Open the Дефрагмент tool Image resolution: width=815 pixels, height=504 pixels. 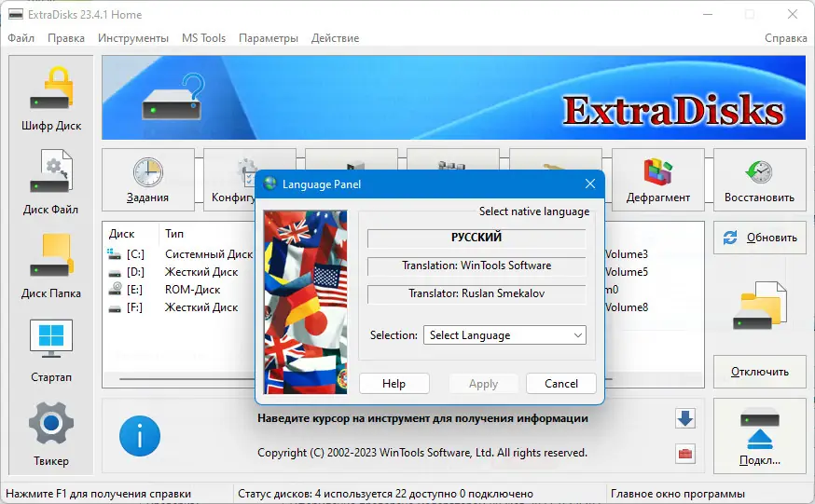pyautogui.click(x=658, y=180)
